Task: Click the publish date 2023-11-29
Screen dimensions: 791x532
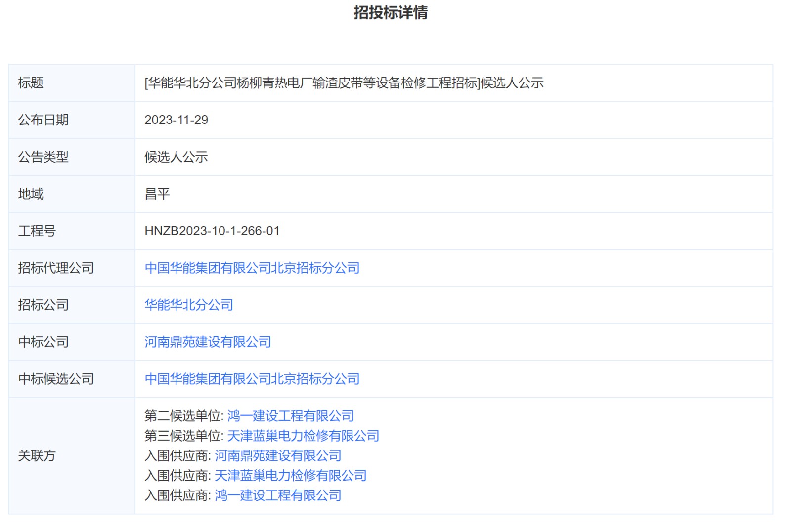Action: click(x=176, y=120)
